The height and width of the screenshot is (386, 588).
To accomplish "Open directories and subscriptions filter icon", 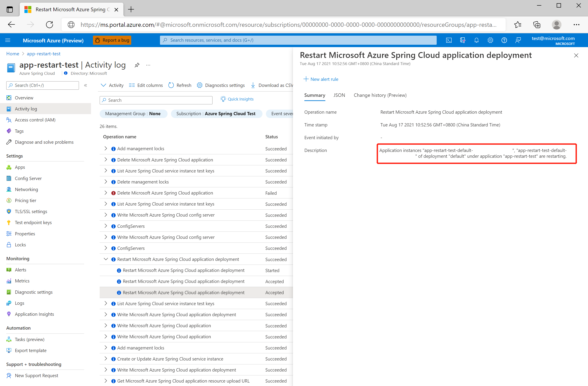I will [x=462, y=40].
